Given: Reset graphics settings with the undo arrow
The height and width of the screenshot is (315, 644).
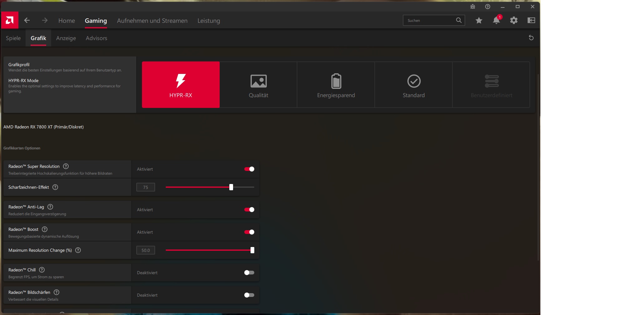Looking at the screenshot, I should [531, 38].
